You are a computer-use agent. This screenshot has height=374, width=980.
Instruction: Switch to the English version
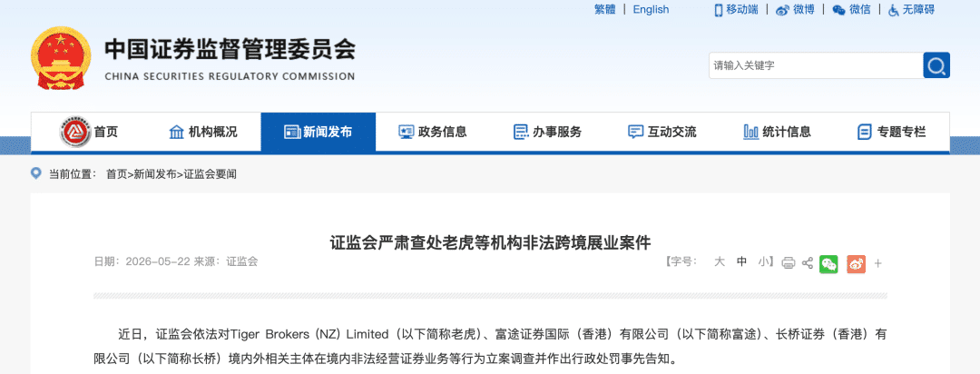click(651, 9)
